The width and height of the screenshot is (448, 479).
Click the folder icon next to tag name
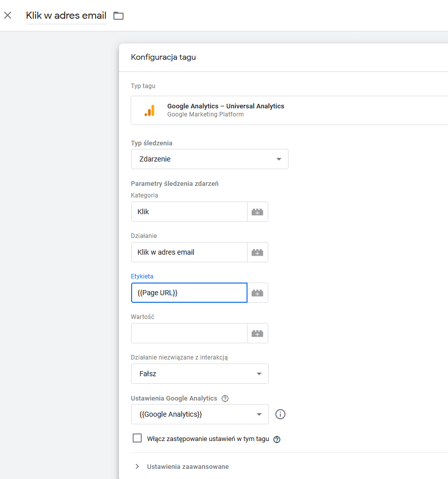click(118, 16)
